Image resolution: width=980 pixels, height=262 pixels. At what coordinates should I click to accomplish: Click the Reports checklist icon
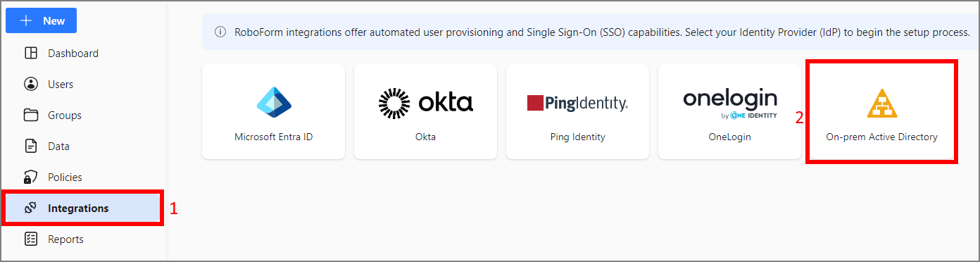pos(31,239)
